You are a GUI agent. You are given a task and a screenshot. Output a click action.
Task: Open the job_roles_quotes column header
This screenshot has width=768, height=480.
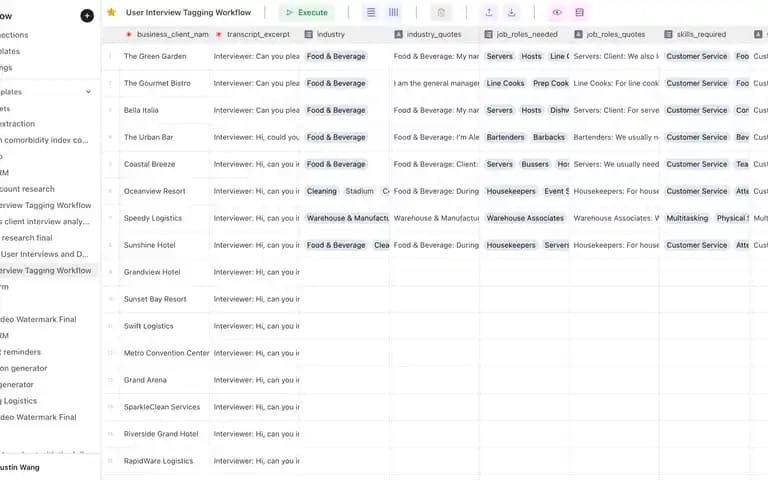[x=616, y=34]
